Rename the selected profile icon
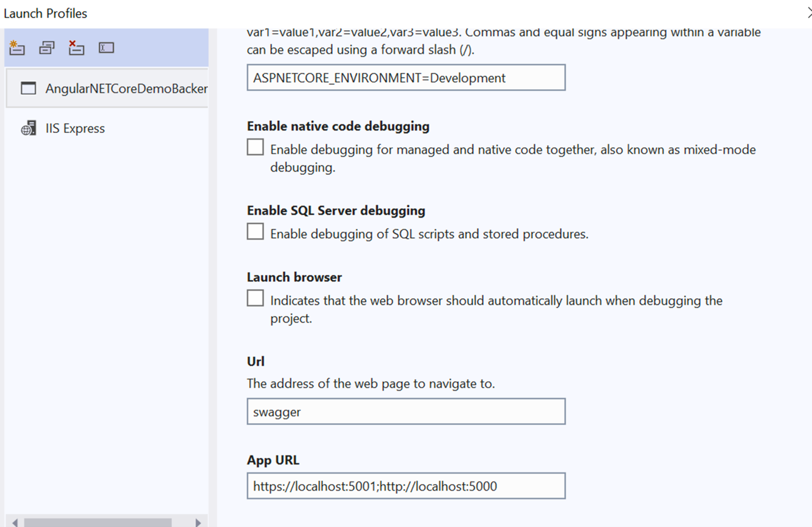The width and height of the screenshot is (812, 527). (106, 48)
